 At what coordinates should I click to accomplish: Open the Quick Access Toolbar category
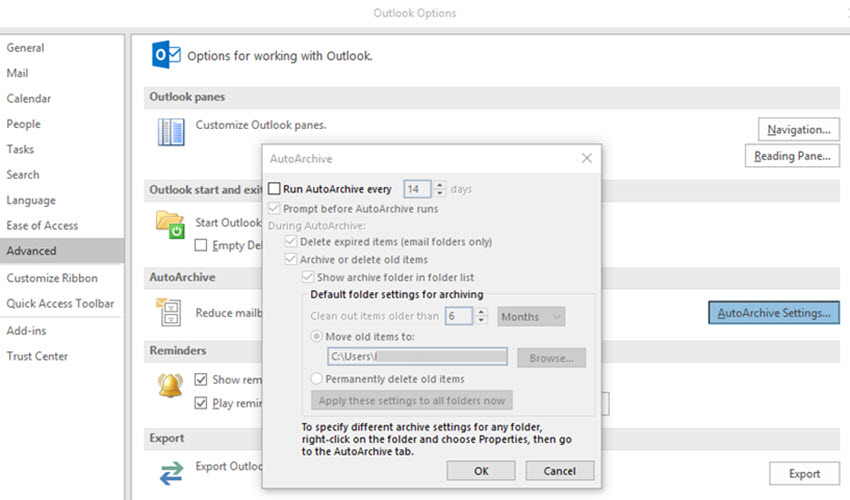coord(60,304)
